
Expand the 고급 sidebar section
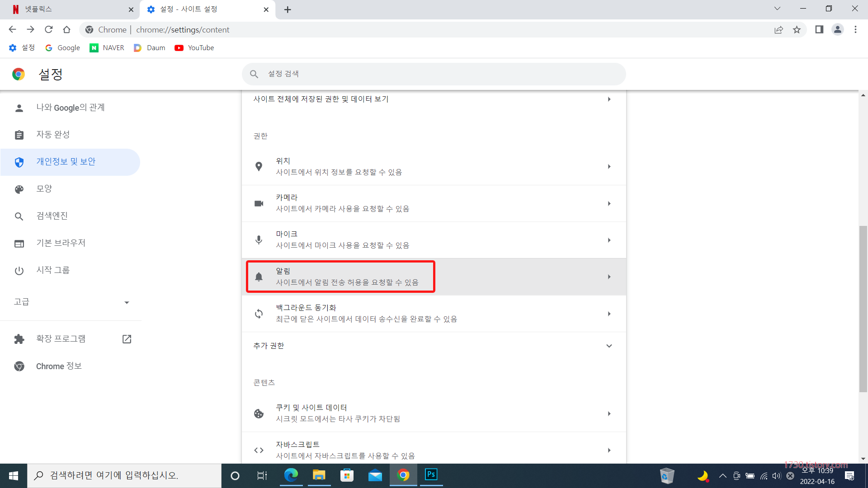[x=127, y=302]
